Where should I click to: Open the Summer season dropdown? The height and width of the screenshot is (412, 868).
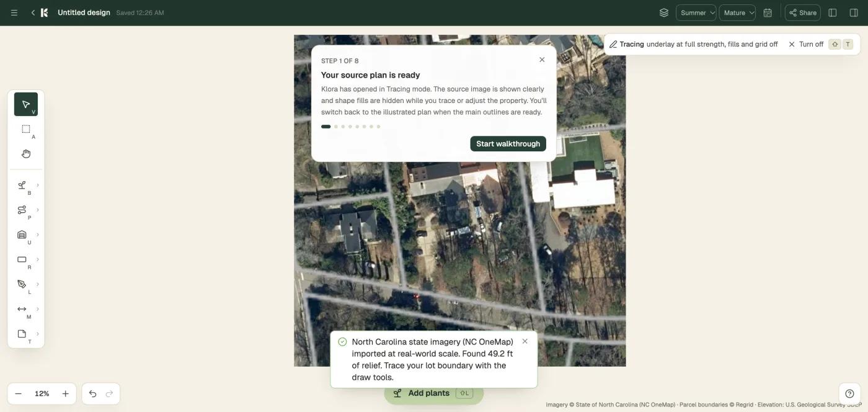(696, 12)
